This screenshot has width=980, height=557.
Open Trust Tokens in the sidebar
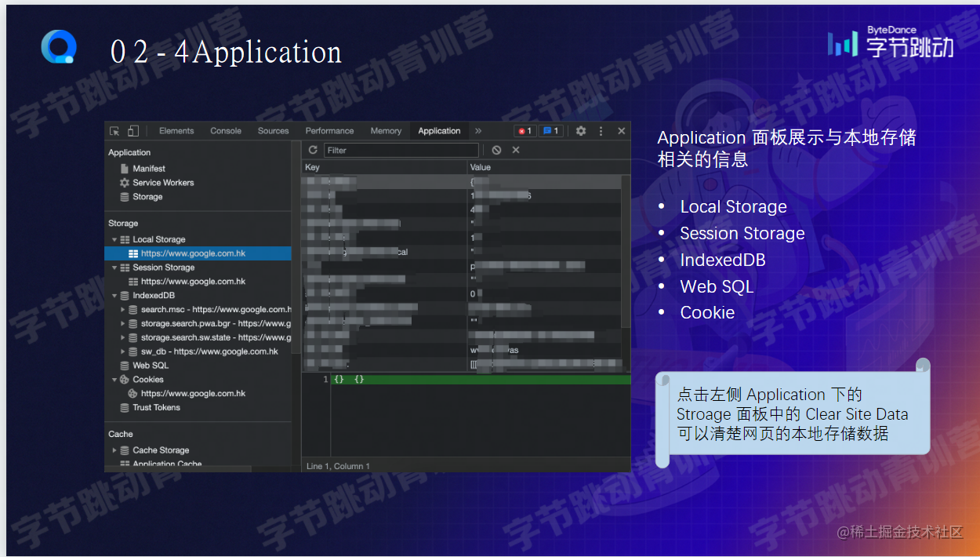tap(156, 408)
